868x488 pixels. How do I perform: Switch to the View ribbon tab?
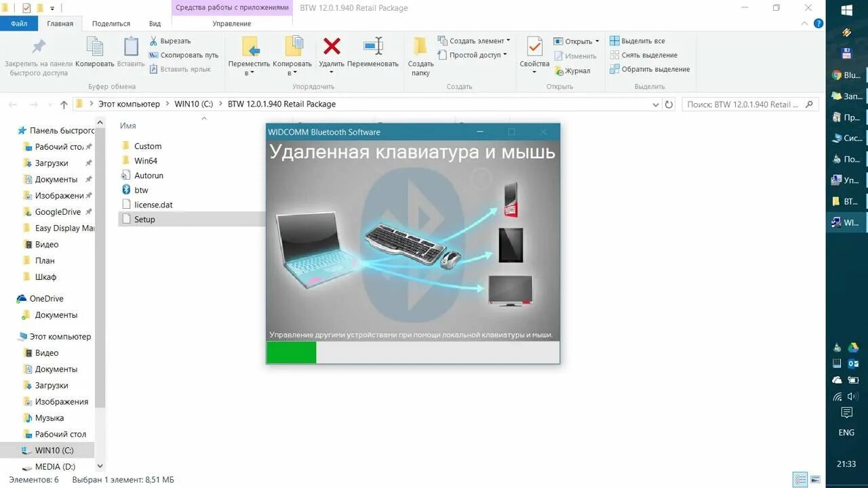[x=155, y=23]
